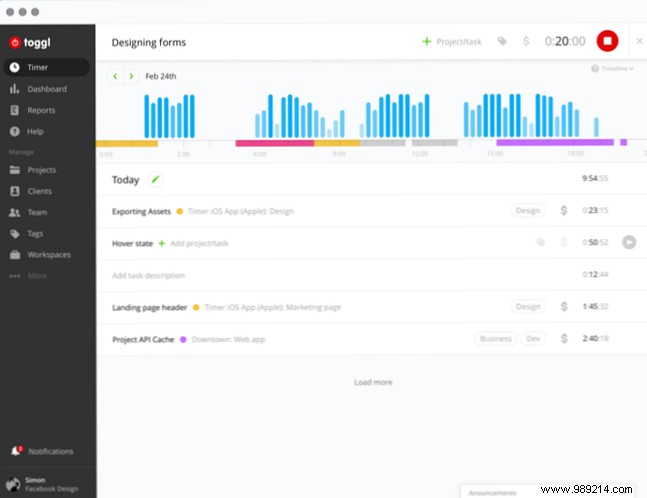647x498 pixels.
Task: Click the Today total duration 9:54:55
Action: [x=595, y=178]
